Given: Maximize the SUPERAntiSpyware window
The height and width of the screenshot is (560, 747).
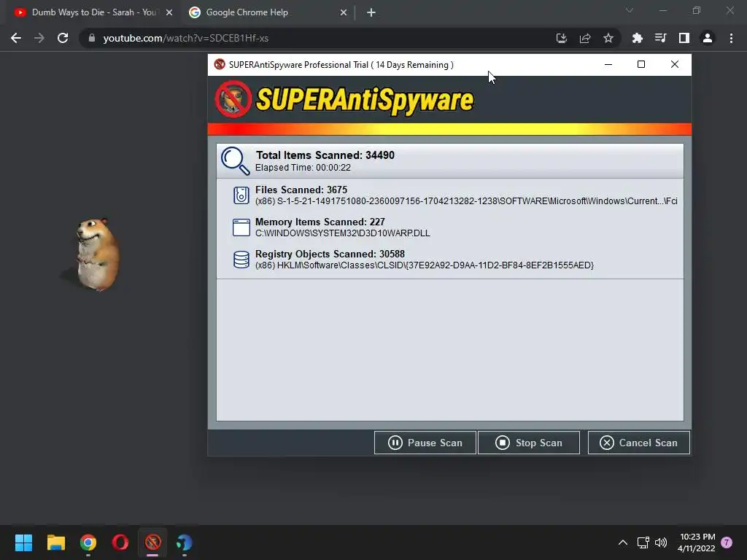Looking at the screenshot, I should 641,64.
